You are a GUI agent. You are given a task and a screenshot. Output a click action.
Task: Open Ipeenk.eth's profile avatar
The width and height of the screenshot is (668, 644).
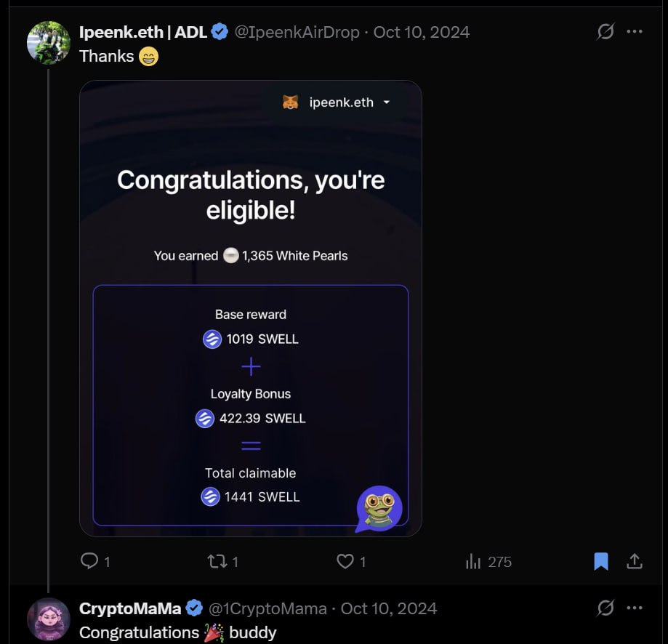[x=48, y=43]
